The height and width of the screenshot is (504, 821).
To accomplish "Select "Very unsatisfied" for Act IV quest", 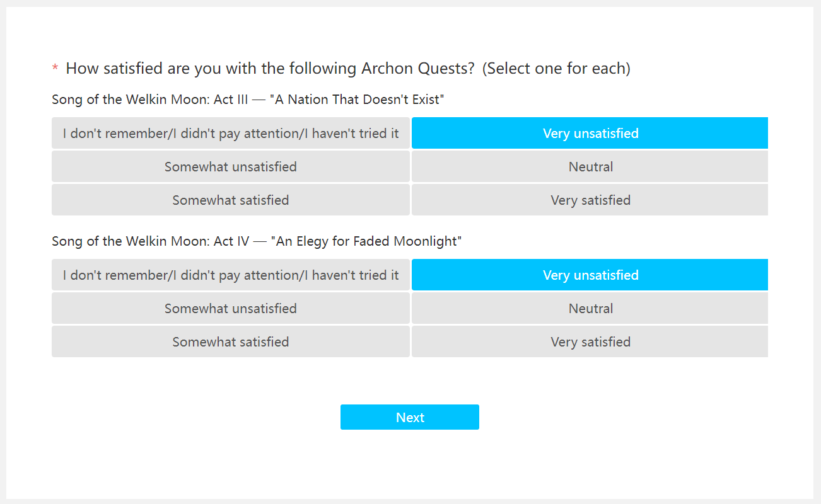I will pos(590,275).
